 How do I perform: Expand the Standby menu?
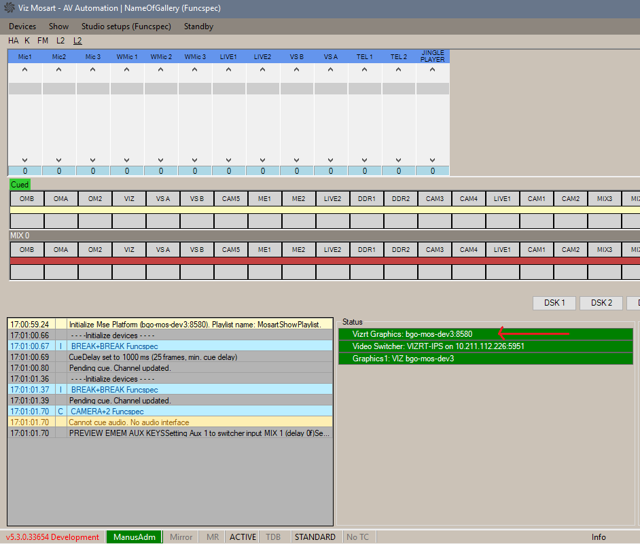[198, 26]
